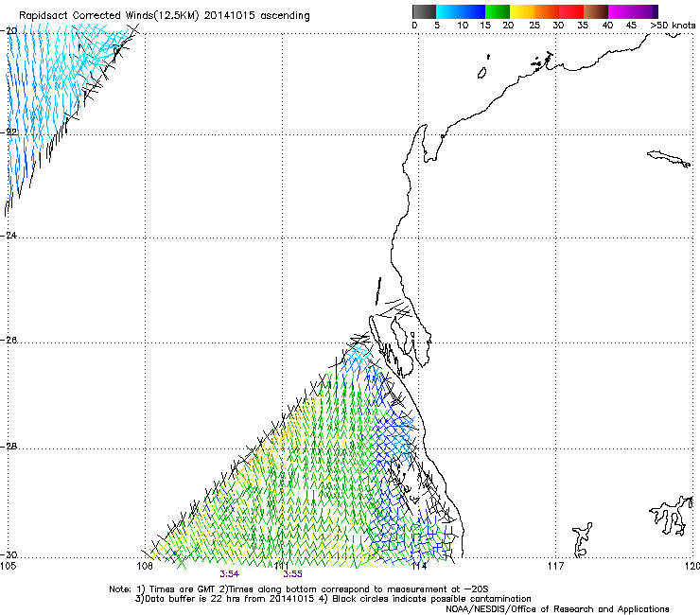This screenshot has height=615, width=700.
Task: Click the cyan 5-10 knots legend swatch
Action: [448, 11]
